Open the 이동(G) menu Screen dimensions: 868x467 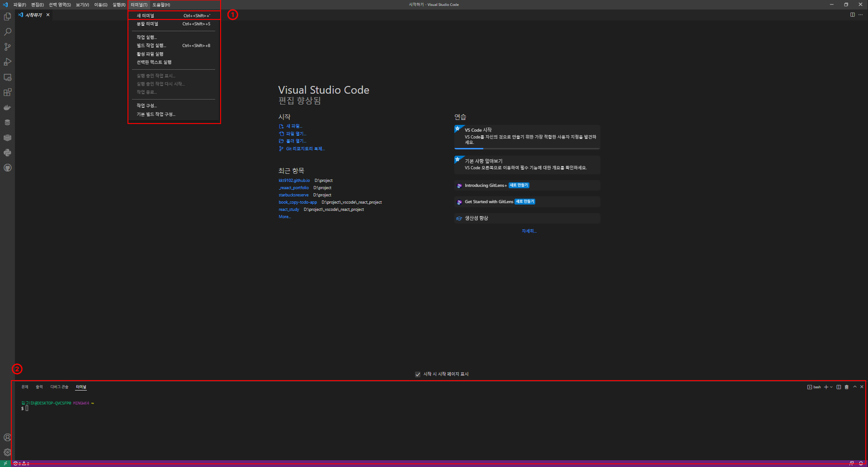[101, 5]
